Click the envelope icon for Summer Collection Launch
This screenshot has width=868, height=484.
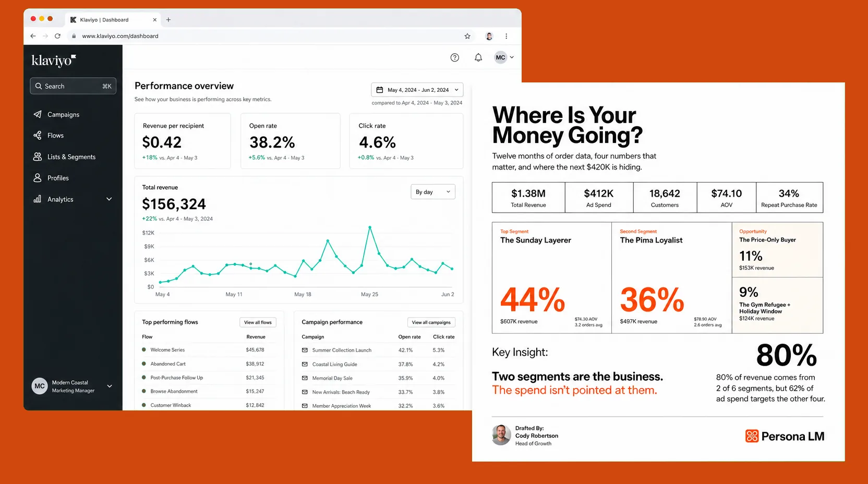coord(305,350)
